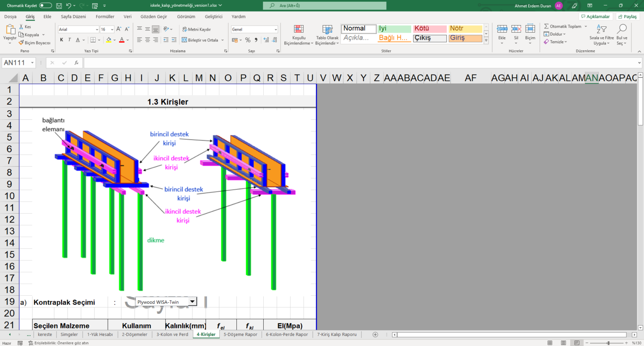Toggle the Otomatik Kaydet switch
644x346 pixels.
click(x=45, y=6)
